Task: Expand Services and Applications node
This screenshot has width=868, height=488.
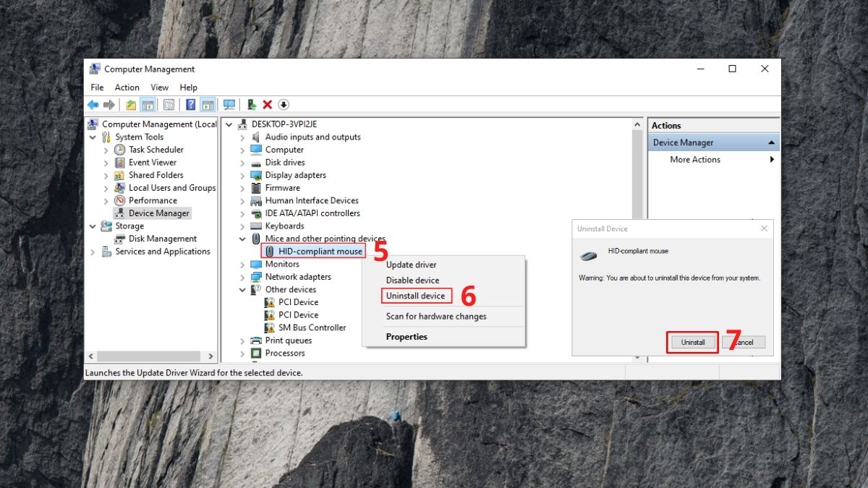Action: coord(93,252)
